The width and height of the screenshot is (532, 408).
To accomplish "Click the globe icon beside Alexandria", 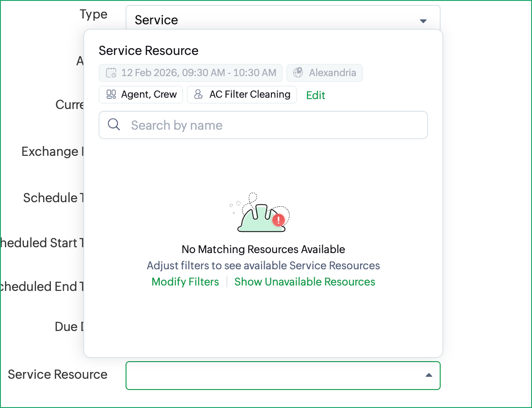I will [x=298, y=73].
